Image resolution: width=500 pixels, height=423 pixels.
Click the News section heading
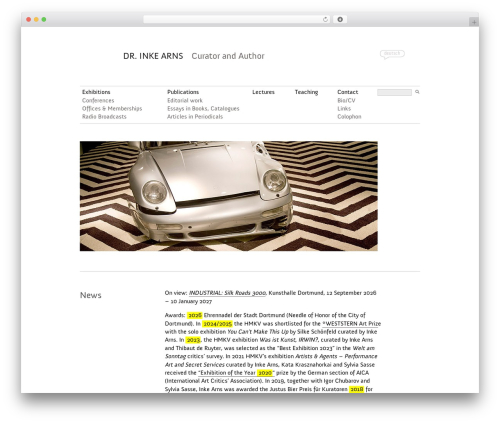(x=91, y=295)
